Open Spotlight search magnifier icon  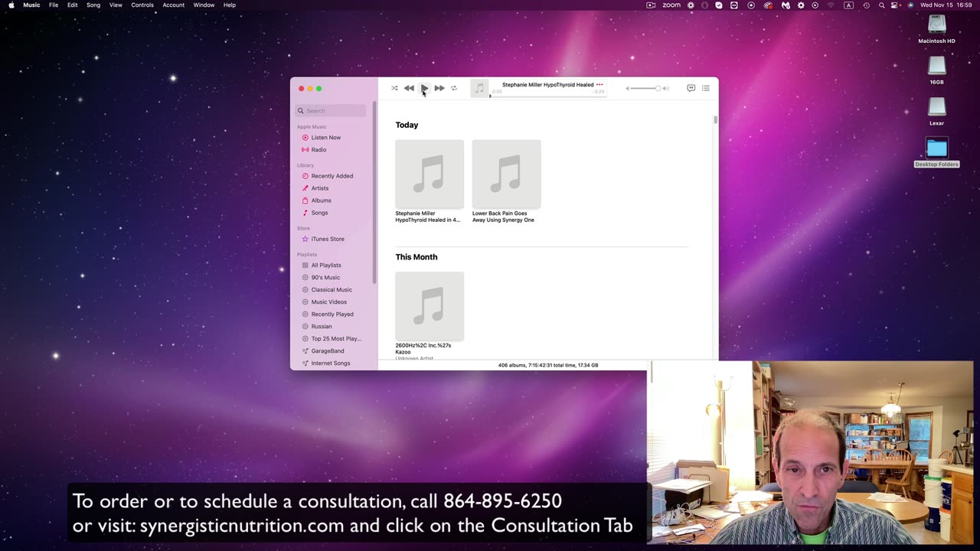click(x=881, y=5)
